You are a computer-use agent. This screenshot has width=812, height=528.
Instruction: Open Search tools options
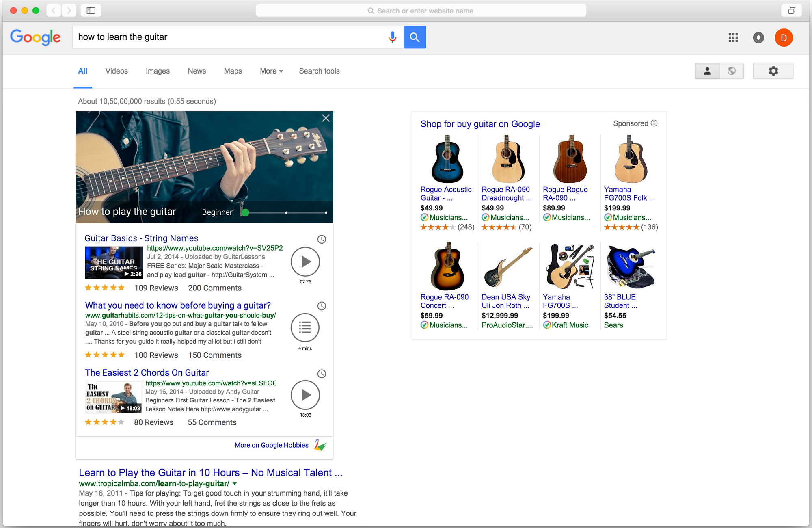[320, 71]
